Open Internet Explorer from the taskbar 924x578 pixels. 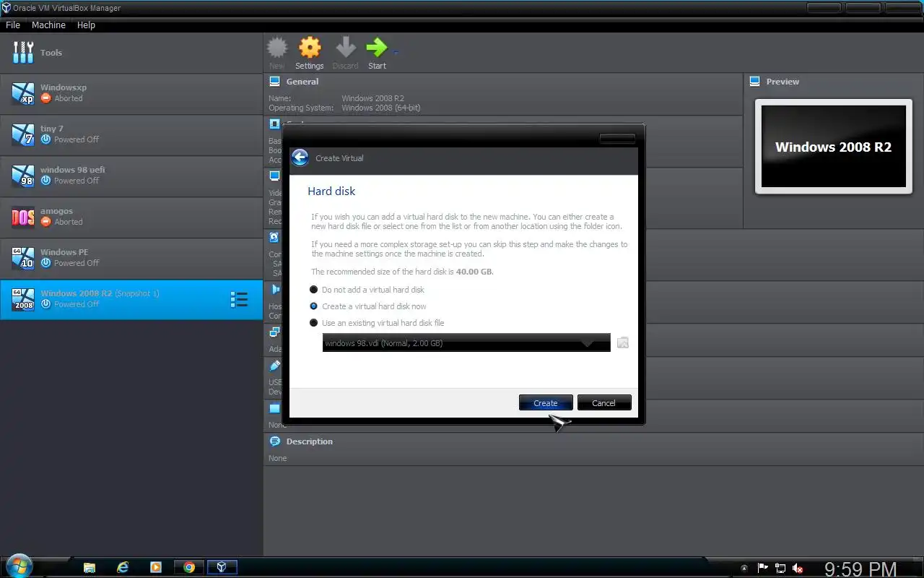pos(123,567)
